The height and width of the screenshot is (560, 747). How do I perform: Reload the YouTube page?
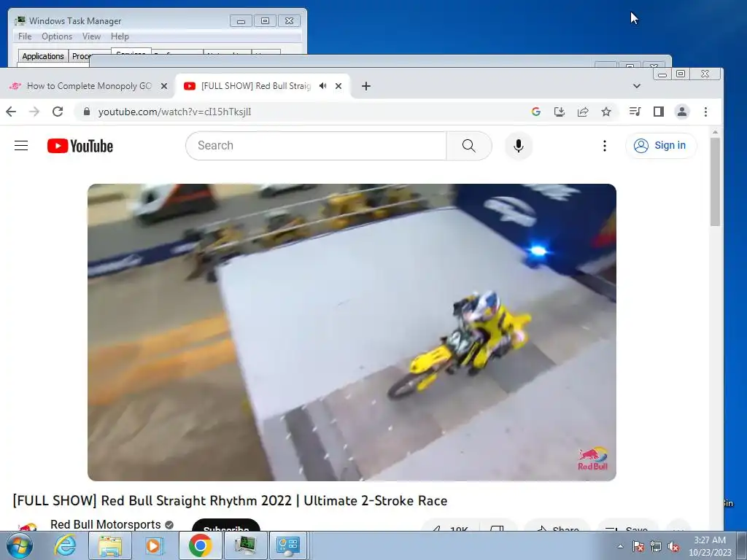[58, 112]
